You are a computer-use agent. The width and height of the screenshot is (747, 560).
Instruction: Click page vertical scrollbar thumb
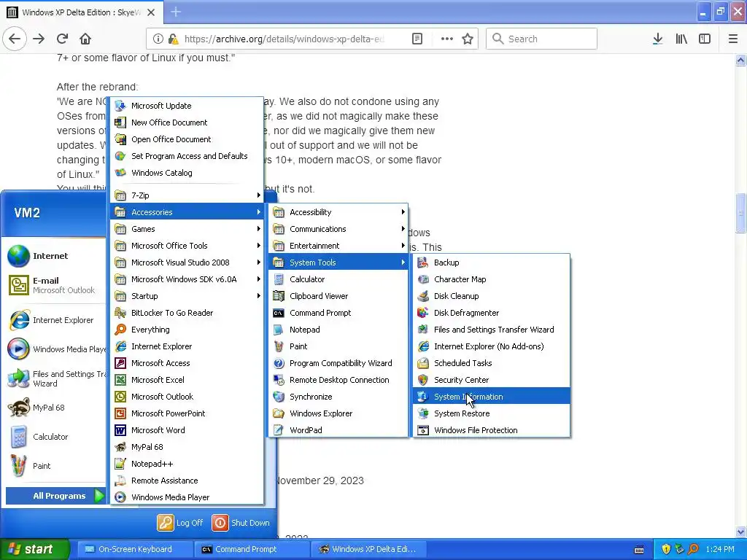pos(740,213)
